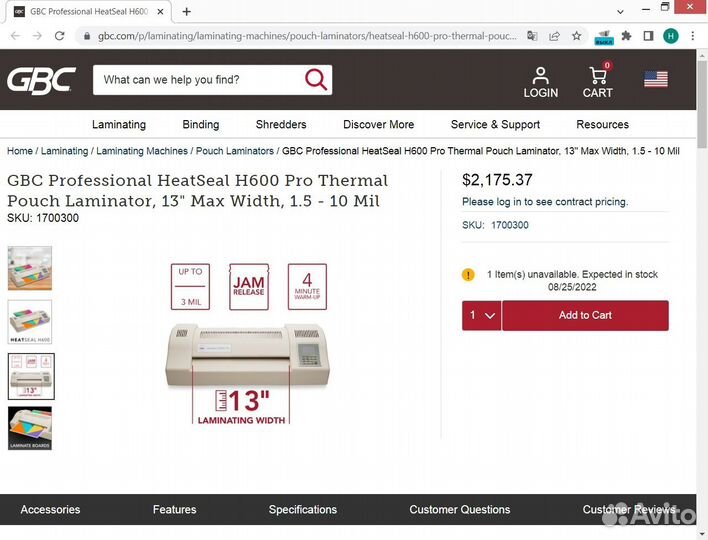
Task: Open the Binding menu
Action: coord(200,124)
